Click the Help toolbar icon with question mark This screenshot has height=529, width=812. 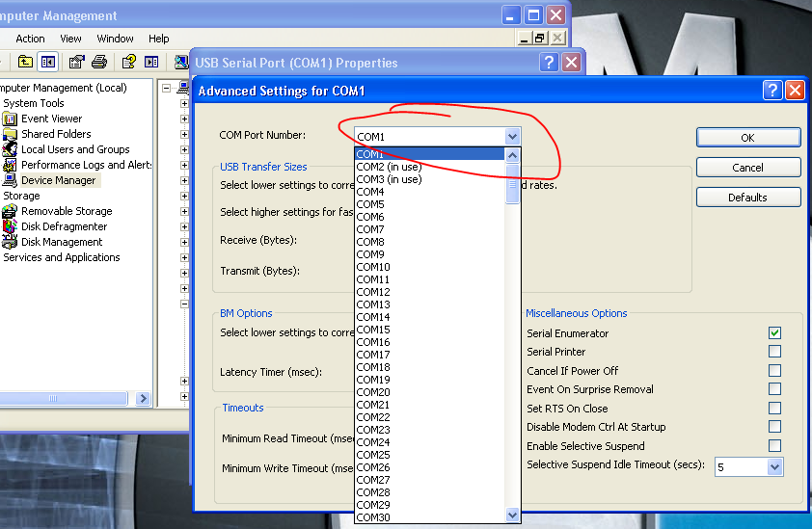click(128, 62)
